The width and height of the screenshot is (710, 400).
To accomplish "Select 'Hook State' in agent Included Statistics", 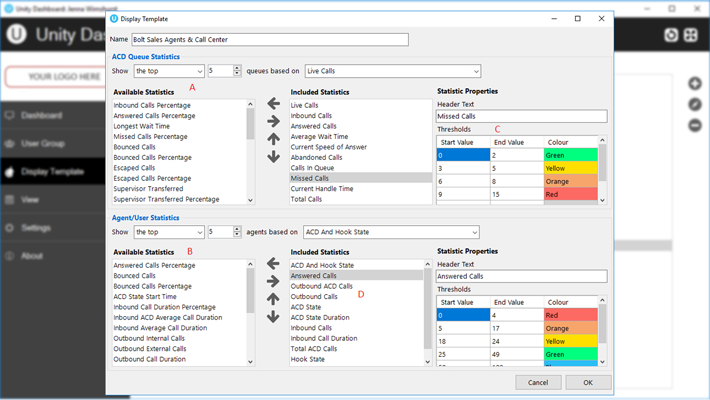I will coord(307,359).
